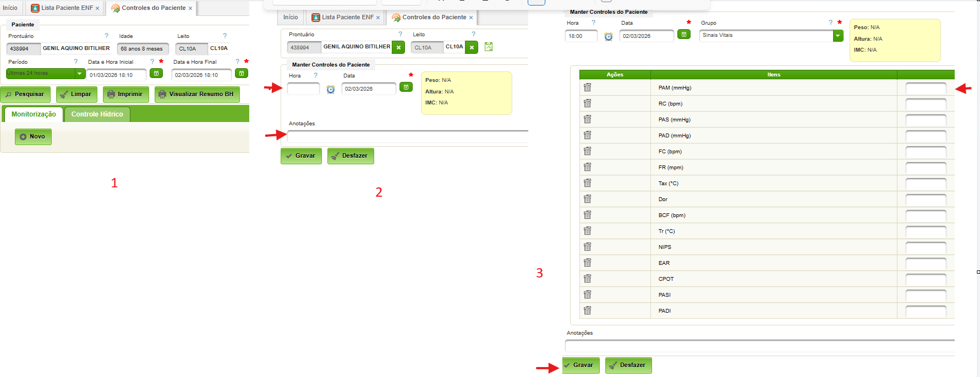Open calendar picker for Data e Hora Final
The image size is (980, 377).
pyautogui.click(x=241, y=74)
